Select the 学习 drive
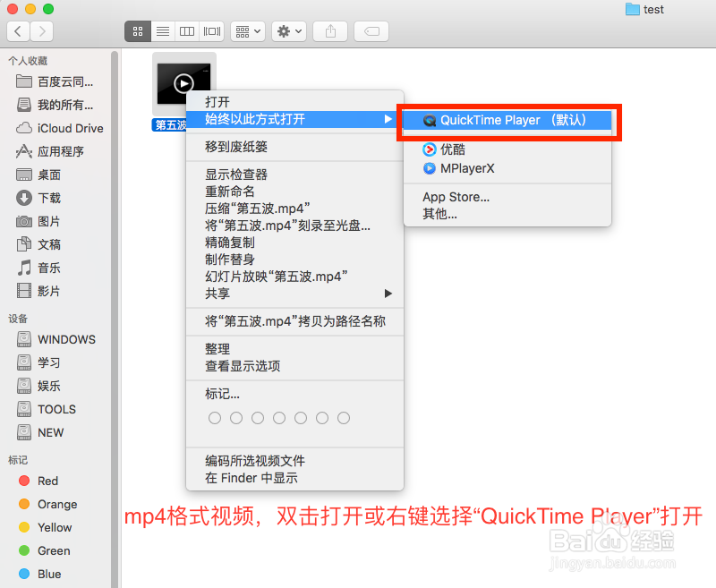The height and width of the screenshot is (588, 716). 38,362
